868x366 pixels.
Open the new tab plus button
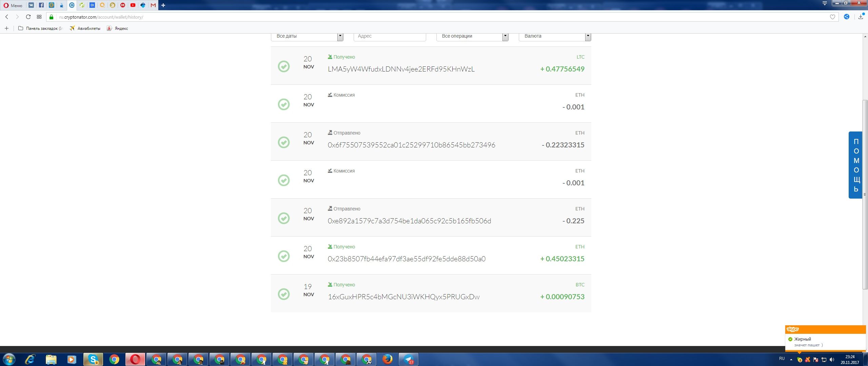point(163,5)
